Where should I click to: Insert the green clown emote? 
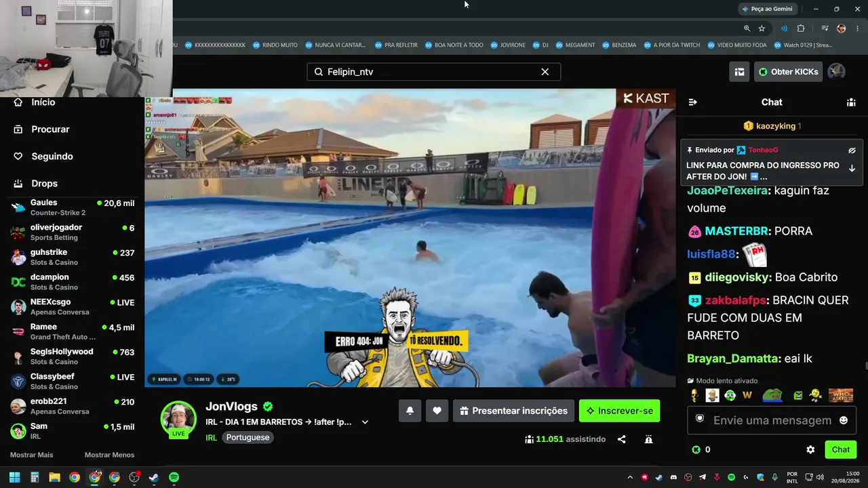(x=730, y=395)
